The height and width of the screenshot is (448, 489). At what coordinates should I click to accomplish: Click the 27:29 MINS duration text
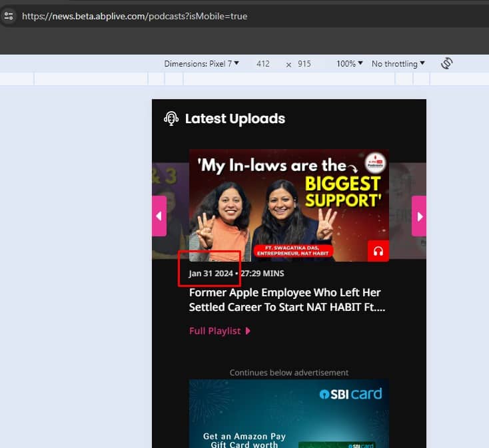pos(262,273)
